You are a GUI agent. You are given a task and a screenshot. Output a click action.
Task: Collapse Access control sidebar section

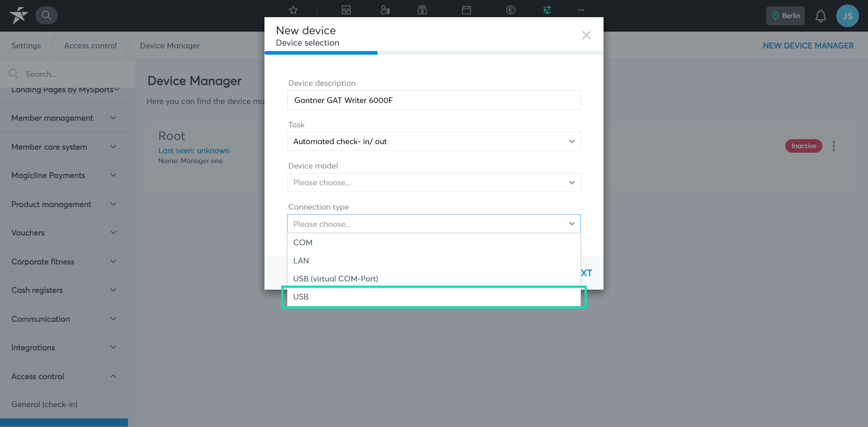click(x=64, y=376)
